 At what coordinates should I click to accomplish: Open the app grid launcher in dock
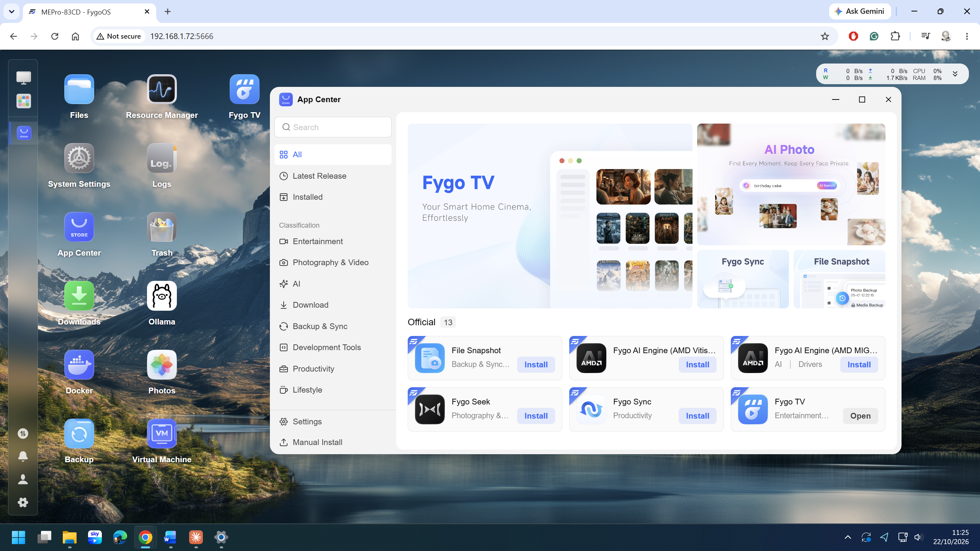pos(23,101)
